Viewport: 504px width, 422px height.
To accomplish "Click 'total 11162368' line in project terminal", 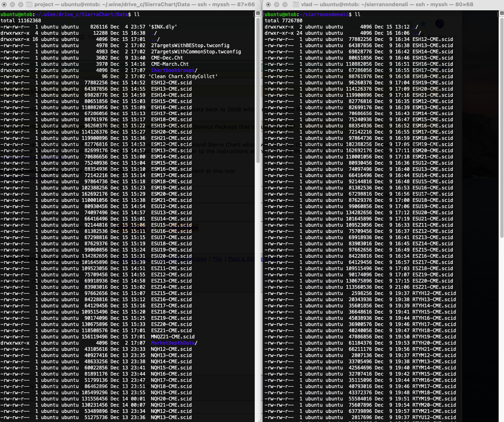I will [x=21, y=21].
